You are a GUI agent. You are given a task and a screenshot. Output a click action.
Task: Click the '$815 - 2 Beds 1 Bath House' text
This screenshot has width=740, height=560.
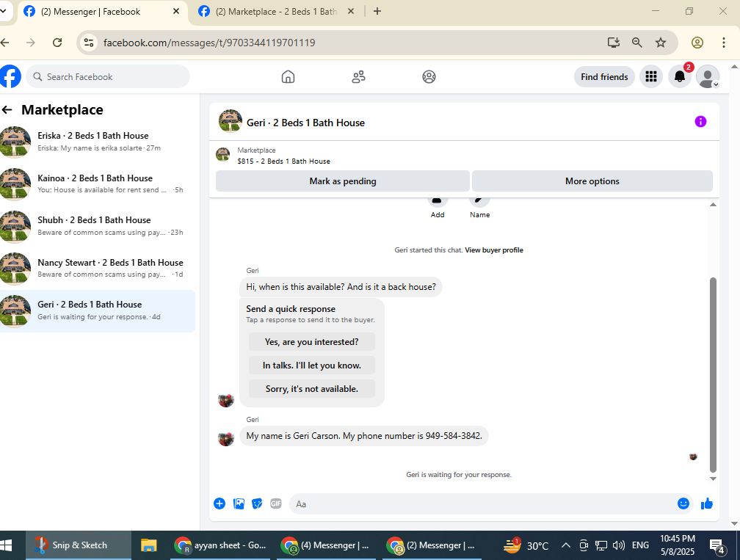pyautogui.click(x=283, y=161)
